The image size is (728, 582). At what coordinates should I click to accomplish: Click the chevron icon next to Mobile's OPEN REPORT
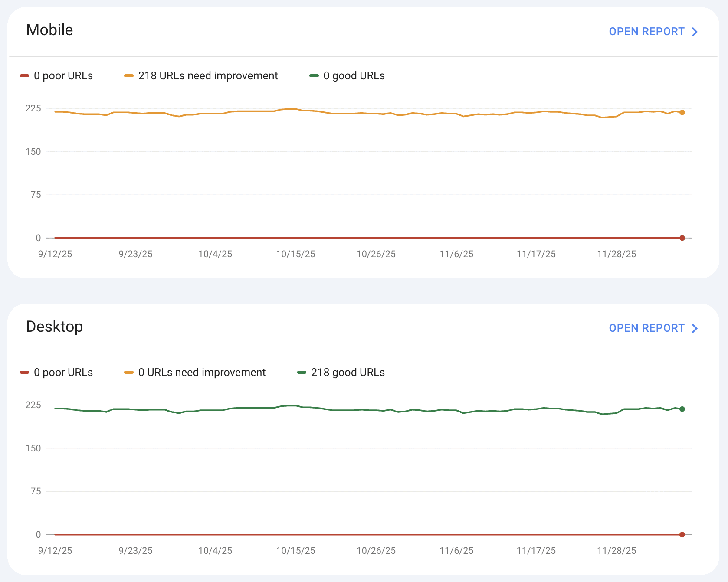coord(695,31)
